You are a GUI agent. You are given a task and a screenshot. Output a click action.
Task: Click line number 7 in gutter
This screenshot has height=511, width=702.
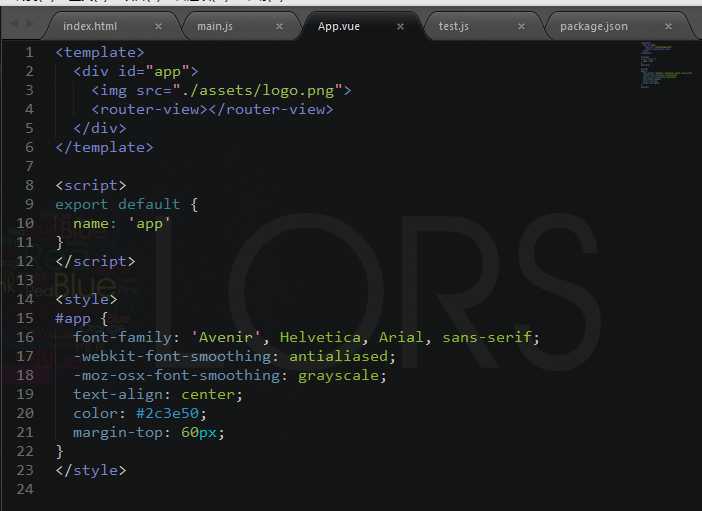coord(29,167)
